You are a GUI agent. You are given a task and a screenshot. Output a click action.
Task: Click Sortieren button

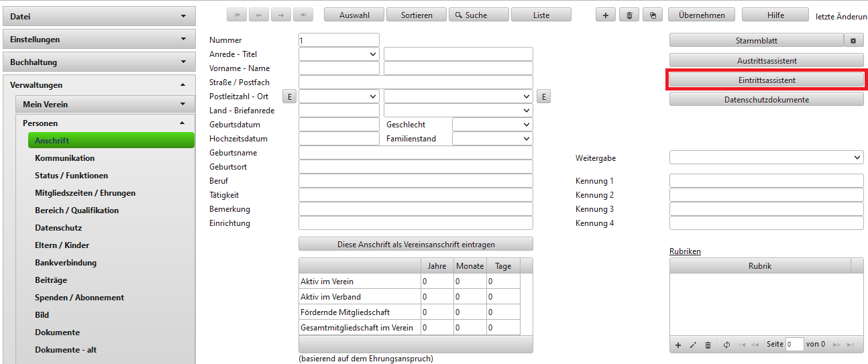[417, 15]
